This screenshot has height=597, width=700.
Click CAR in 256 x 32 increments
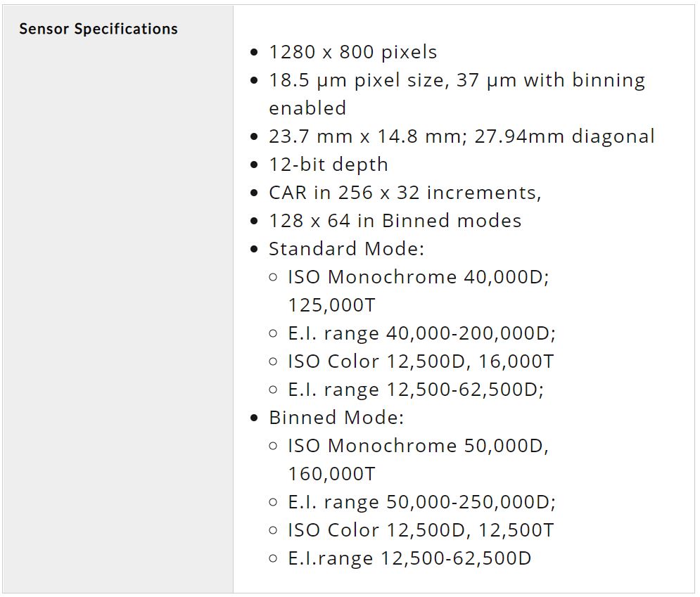click(405, 193)
